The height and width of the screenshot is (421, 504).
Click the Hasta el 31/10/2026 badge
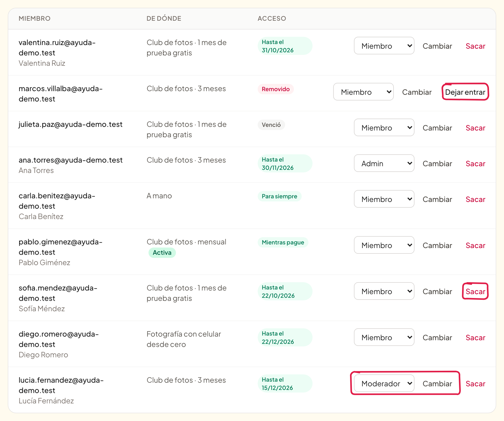pos(285,46)
